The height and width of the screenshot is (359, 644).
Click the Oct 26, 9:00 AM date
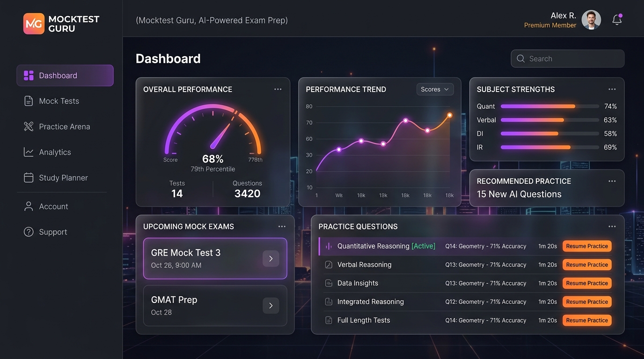point(176,266)
